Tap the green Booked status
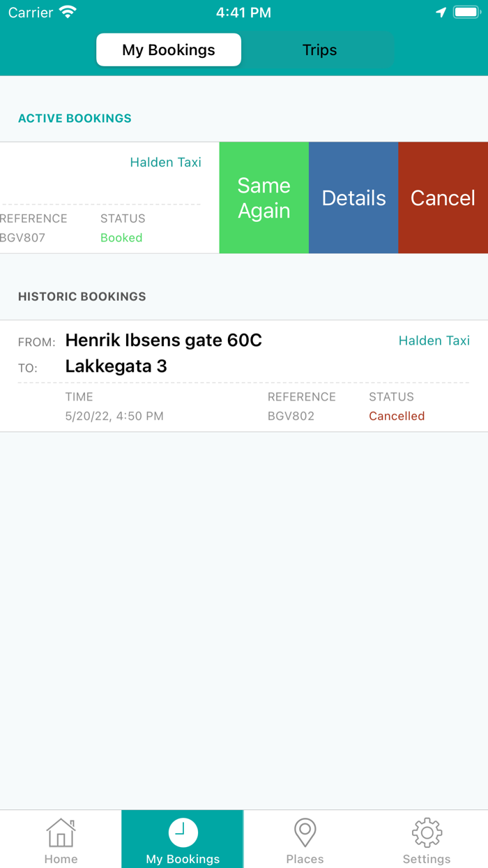Screen dimensions: 488x868 121,238
